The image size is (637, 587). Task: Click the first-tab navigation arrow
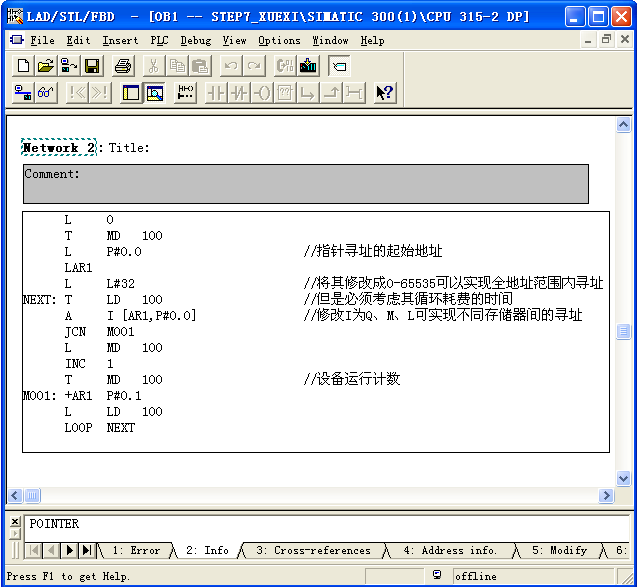tap(34, 551)
